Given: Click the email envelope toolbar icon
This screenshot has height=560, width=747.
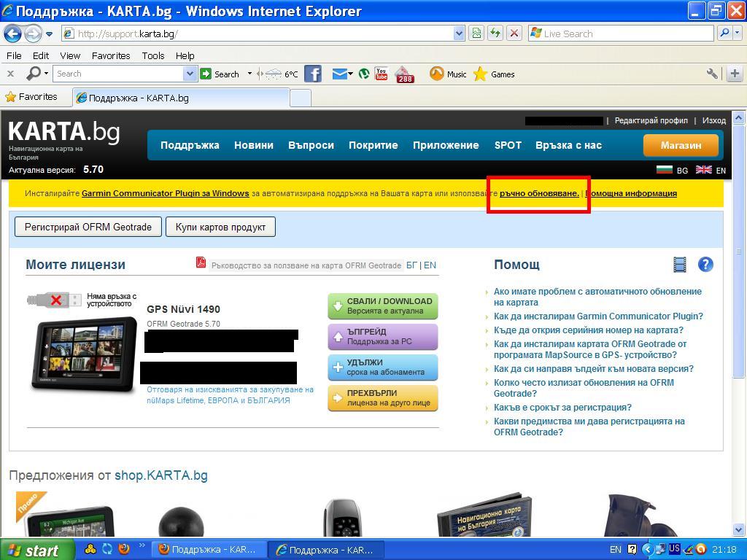Looking at the screenshot, I should (340, 74).
